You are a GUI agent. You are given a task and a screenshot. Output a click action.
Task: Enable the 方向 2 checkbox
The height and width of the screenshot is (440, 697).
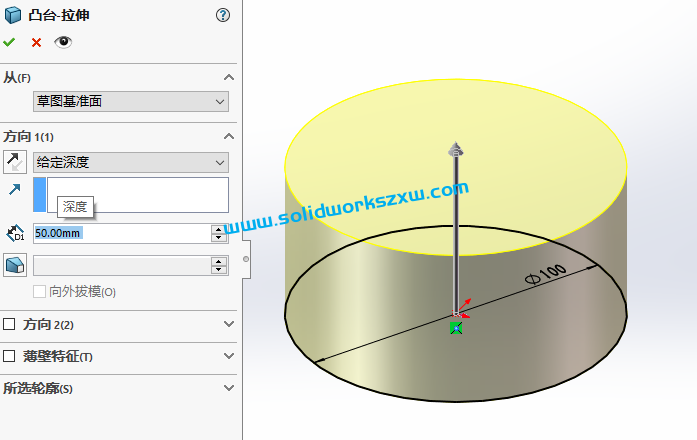(x=10, y=325)
